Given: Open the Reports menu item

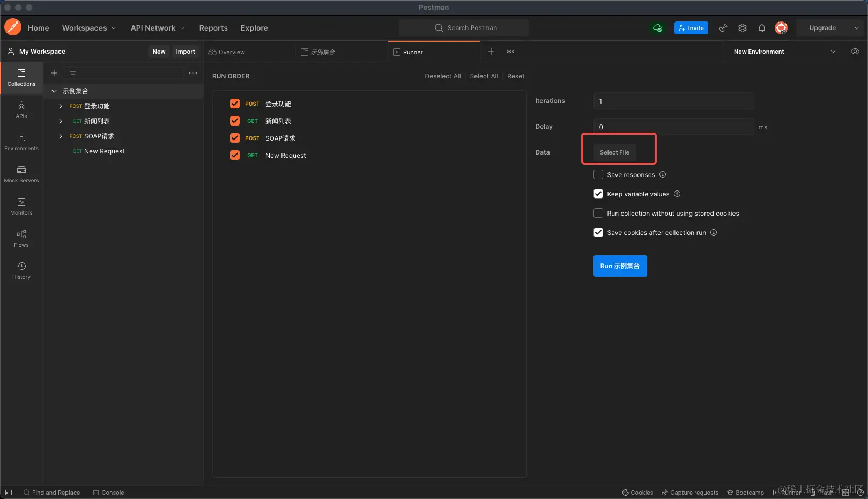Looking at the screenshot, I should (213, 28).
